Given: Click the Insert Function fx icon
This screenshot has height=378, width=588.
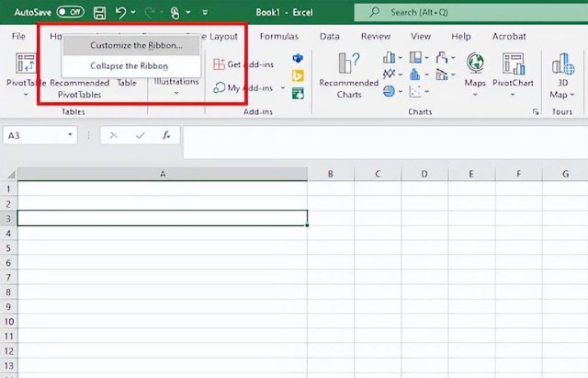Looking at the screenshot, I should click(x=166, y=135).
